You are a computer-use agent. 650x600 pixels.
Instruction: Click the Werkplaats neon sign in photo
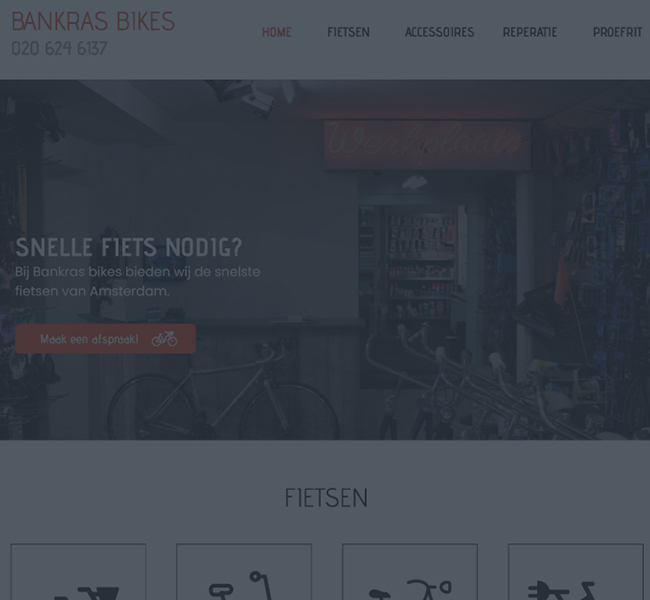[x=427, y=144]
